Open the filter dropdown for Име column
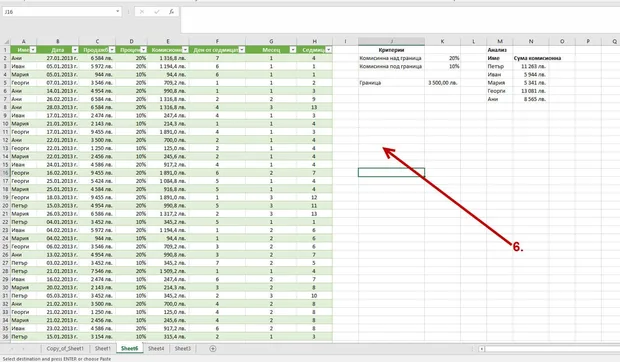Screen dimensions: 620x362 pyautogui.click(x=33, y=50)
